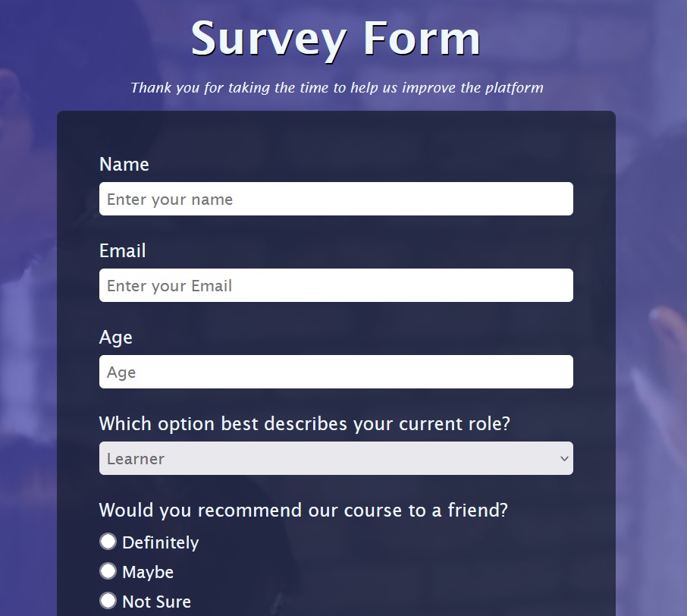The image size is (687, 616).
Task: Click the 'Enter your Email' input field
Action: coord(336,285)
